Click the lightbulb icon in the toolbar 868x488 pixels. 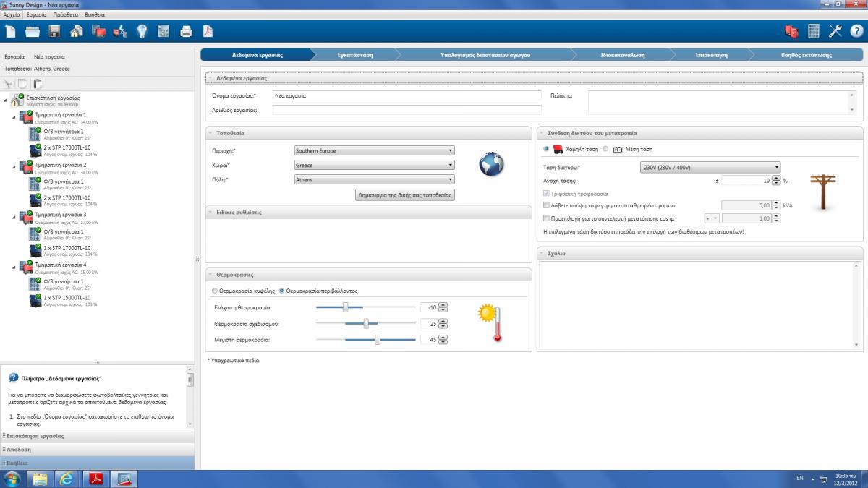(x=142, y=31)
